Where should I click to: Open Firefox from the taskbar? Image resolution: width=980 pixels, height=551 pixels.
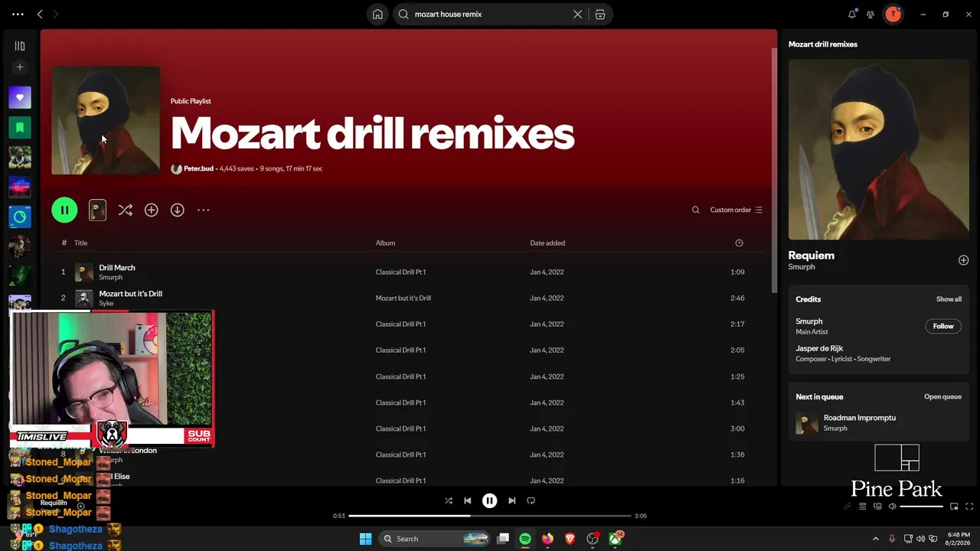point(547,539)
